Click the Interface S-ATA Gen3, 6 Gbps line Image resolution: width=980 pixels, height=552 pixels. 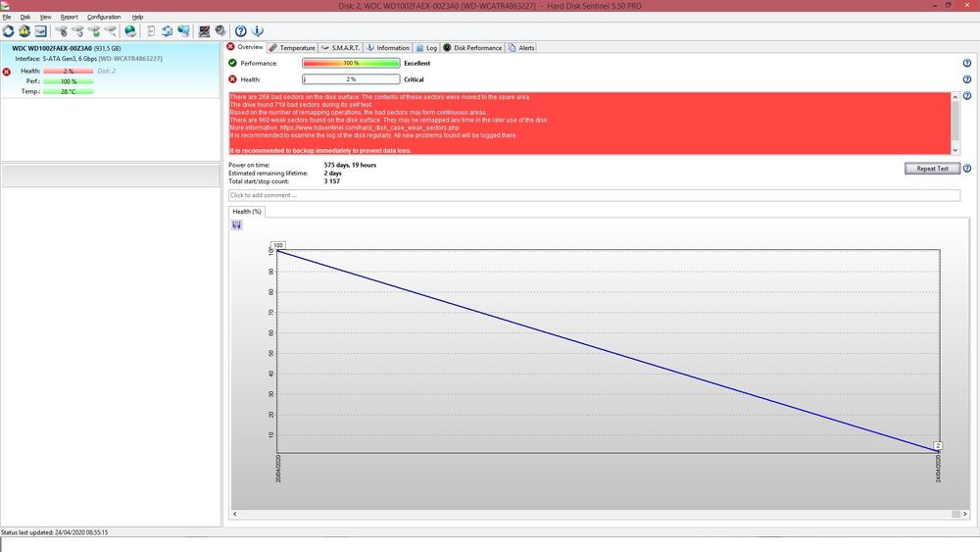pos(89,58)
